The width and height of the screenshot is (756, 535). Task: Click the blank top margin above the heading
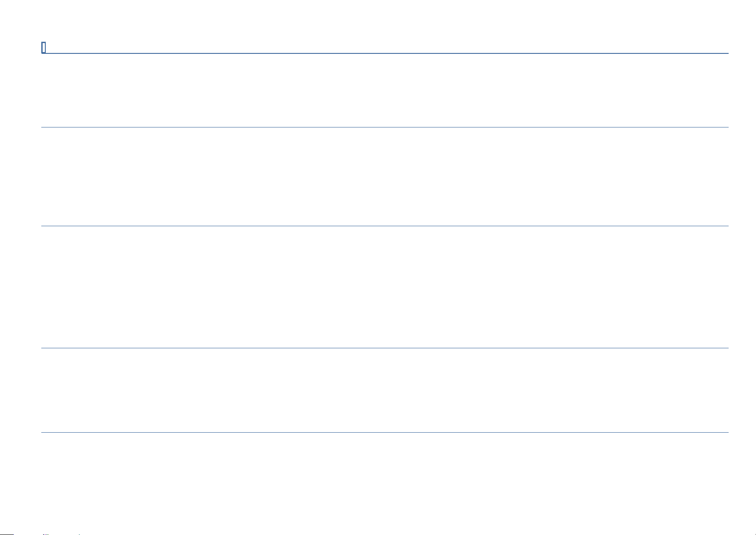point(378,20)
